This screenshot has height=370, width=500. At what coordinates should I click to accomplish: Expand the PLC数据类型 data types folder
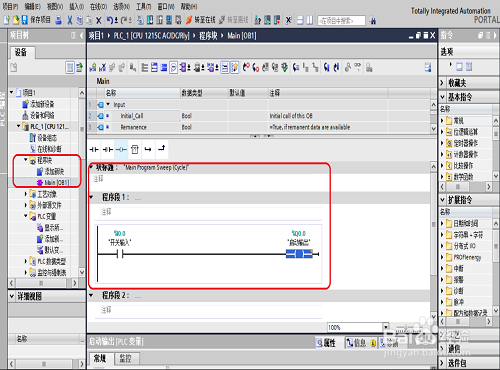pyautogui.click(x=26, y=261)
